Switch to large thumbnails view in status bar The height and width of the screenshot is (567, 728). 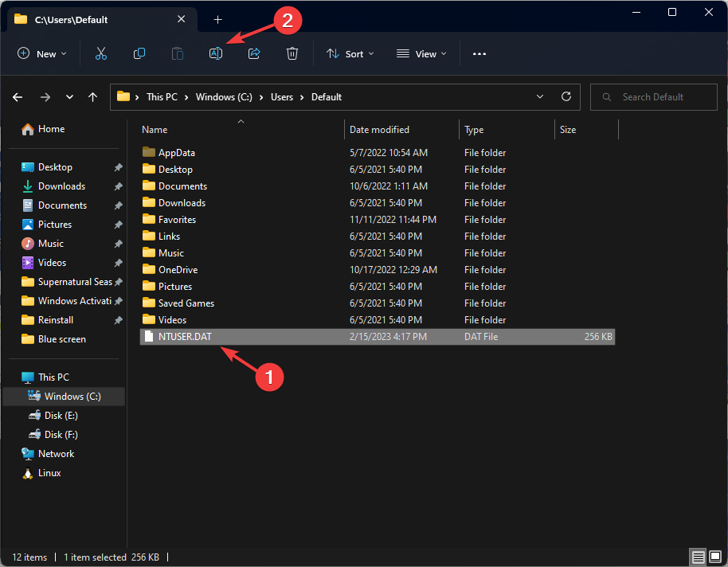click(x=715, y=557)
